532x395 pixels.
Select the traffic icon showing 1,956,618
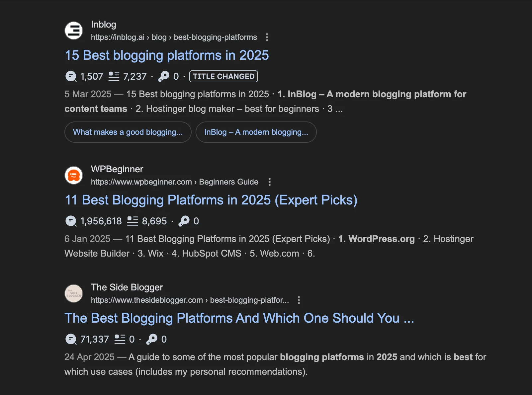[71, 221]
